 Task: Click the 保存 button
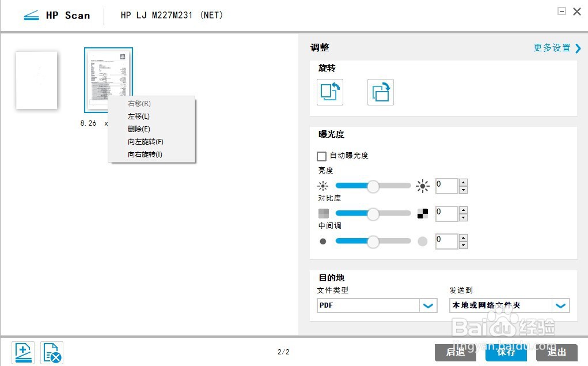click(x=506, y=352)
